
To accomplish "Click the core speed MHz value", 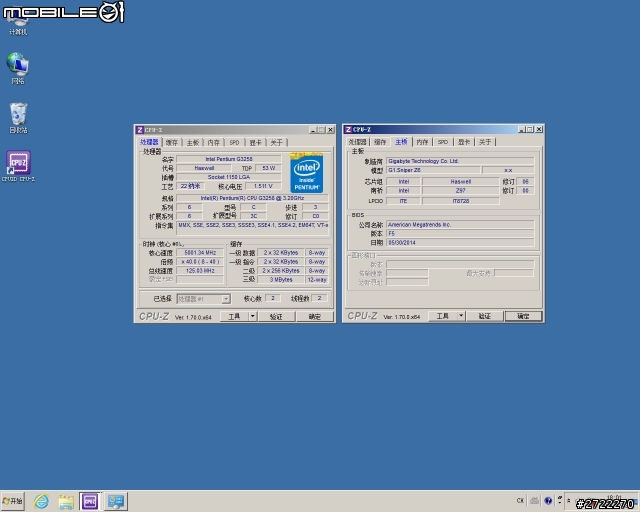I will (200, 253).
